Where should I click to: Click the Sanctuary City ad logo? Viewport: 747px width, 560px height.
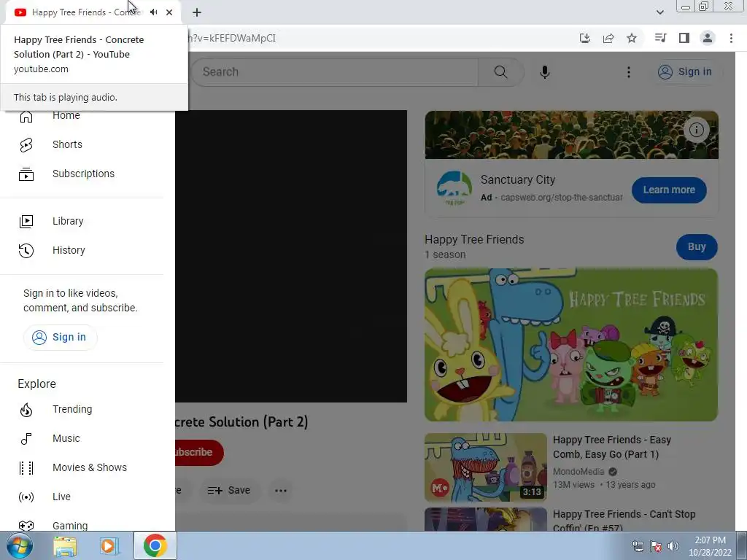pyautogui.click(x=454, y=189)
